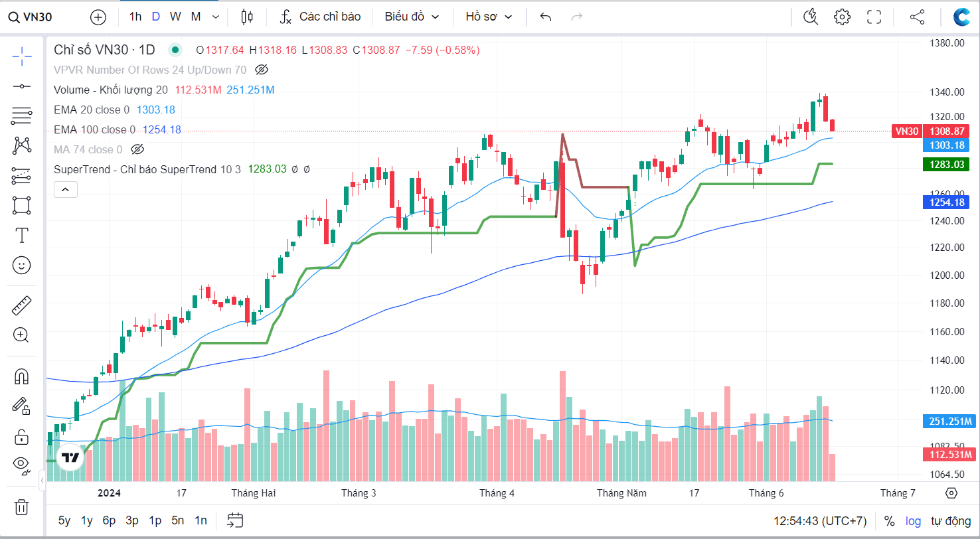The image size is (980, 539).
Task: Select the W weekly timeframe
Action: (x=175, y=17)
